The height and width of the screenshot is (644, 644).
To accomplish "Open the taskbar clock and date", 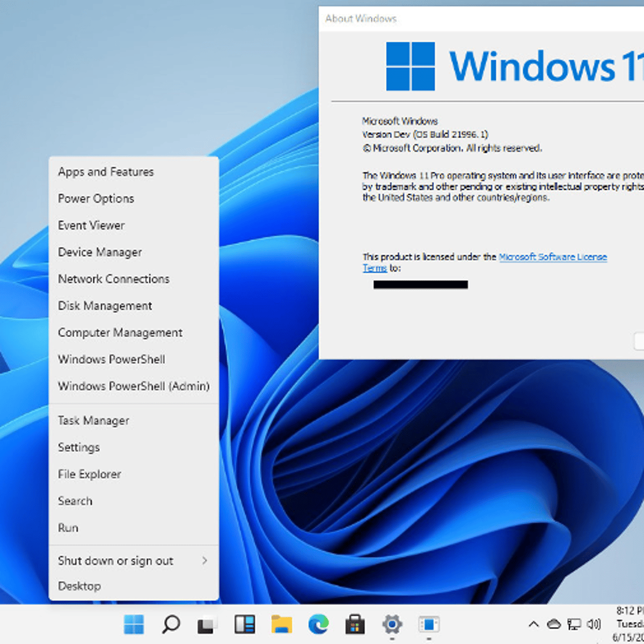I will 630,624.
